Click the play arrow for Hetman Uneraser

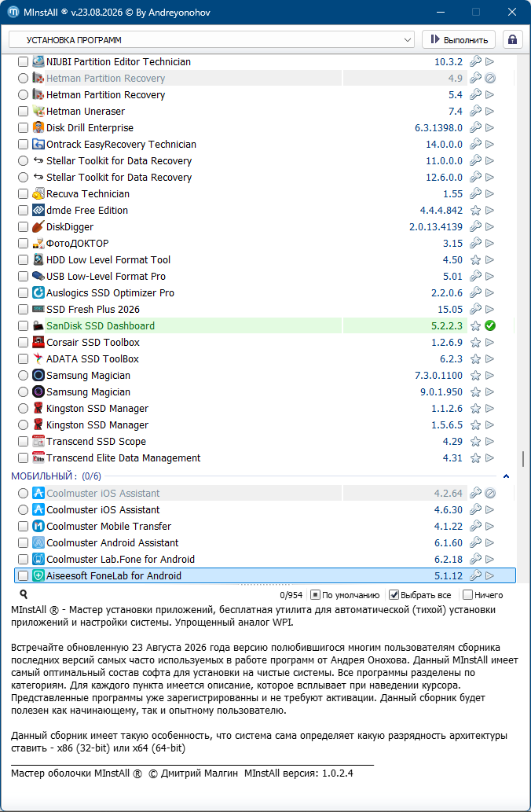(489, 112)
